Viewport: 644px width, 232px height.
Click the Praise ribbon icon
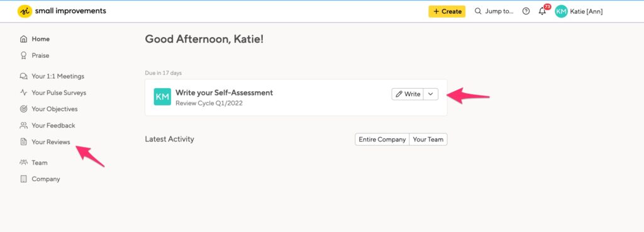tap(24, 55)
